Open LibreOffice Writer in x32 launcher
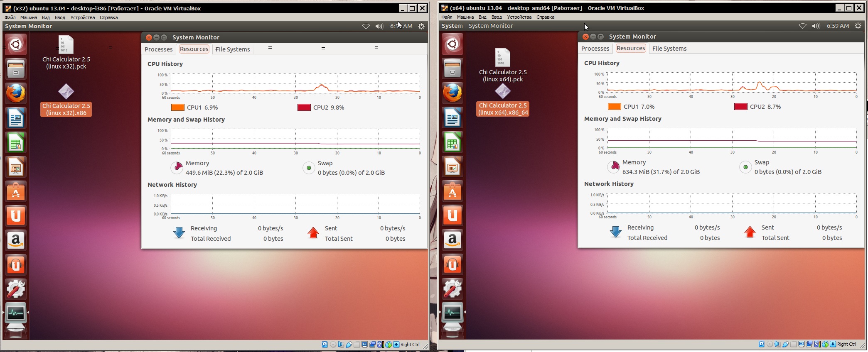Image resolution: width=868 pixels, height=352 pixels. click(16, 118)
